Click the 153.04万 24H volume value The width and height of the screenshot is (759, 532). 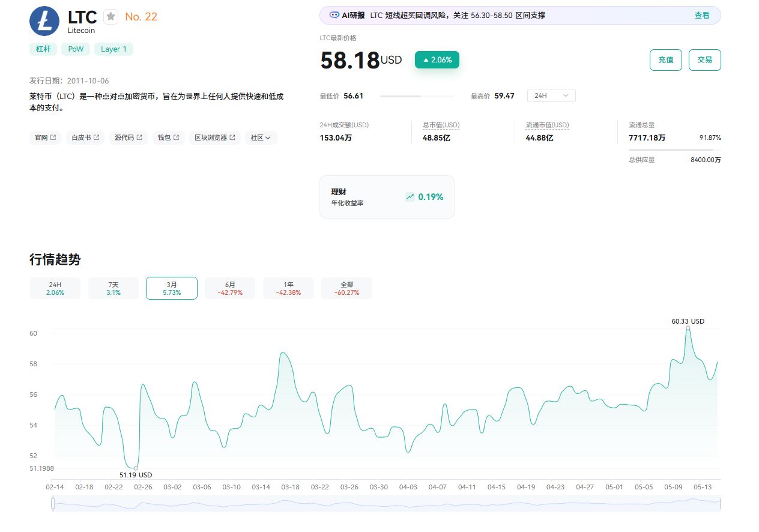pyautogui.click(x=336, y=138)
